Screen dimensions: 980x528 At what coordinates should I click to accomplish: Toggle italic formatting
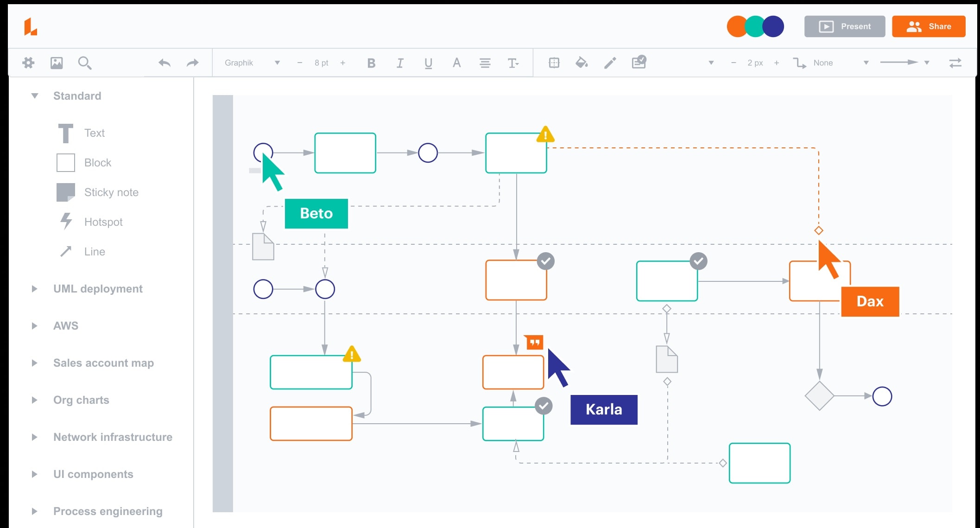[x=400, y=63]
